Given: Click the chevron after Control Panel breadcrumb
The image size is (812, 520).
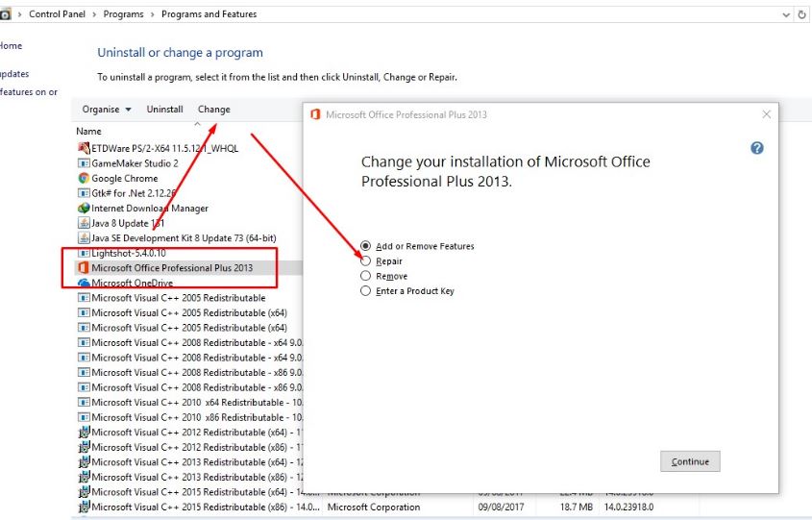Looking at the screenshot, I should 94,14.
